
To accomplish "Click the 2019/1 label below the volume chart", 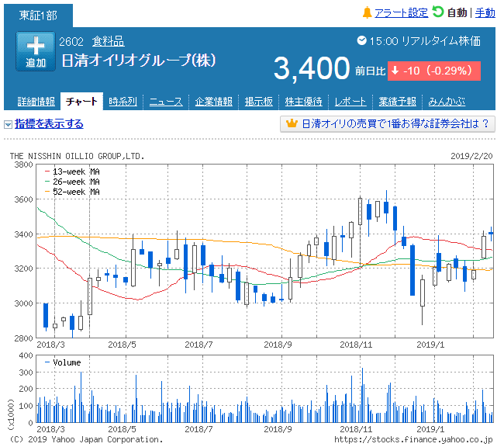I will (430, 429).
